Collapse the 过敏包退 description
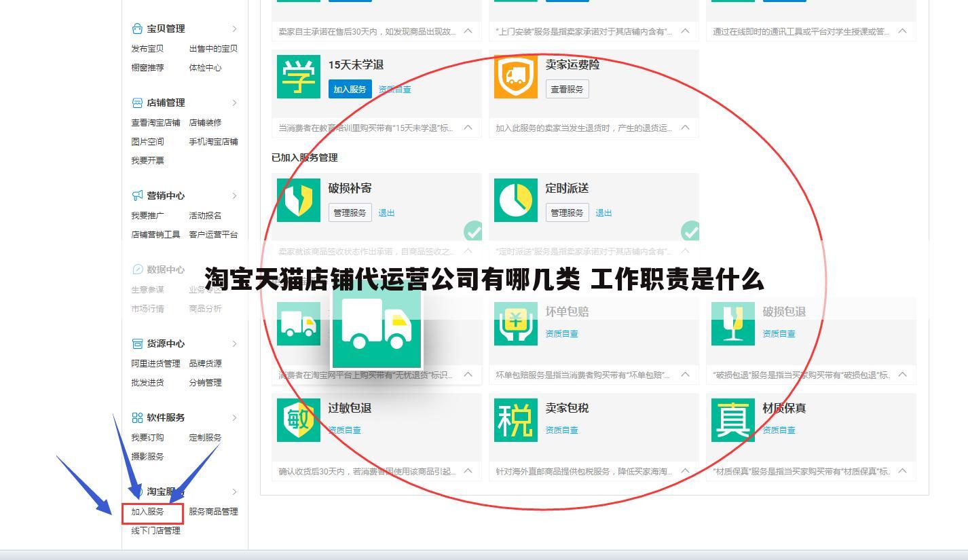The width and height of the screenshot is (968, 560). [x=468, y=471]
